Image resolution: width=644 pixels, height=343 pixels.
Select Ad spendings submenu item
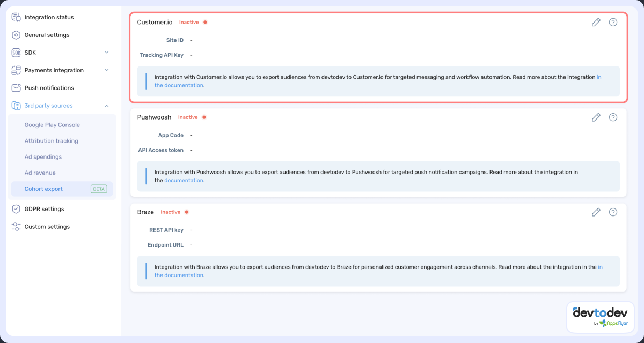[43, 157]
